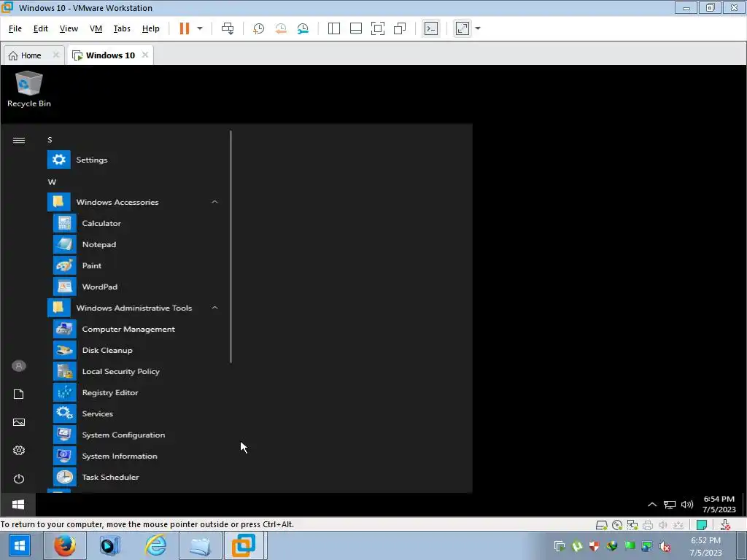The width and height of the screenshot is (747, 560).
Task: Click VMware status bar printer icon
Action: [x=648, y=525]
